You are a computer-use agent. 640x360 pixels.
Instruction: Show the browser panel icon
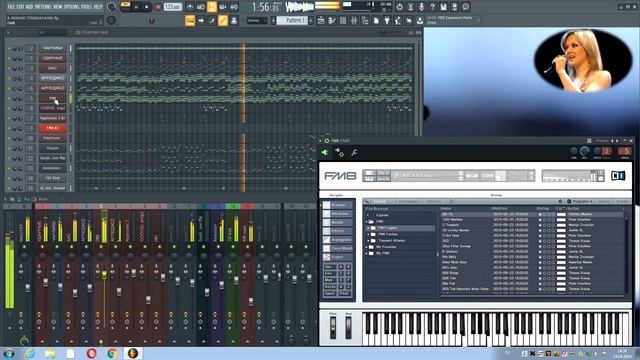365,20
